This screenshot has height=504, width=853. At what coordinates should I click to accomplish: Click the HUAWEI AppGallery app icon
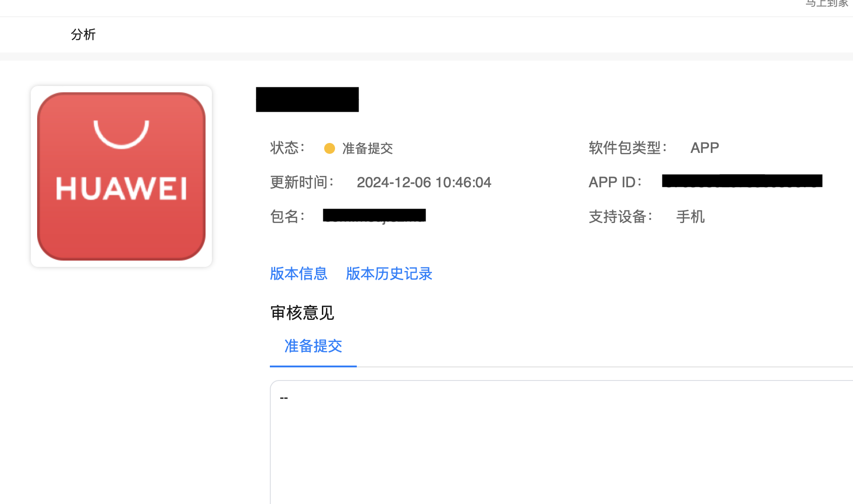click(x=121, y=176)
